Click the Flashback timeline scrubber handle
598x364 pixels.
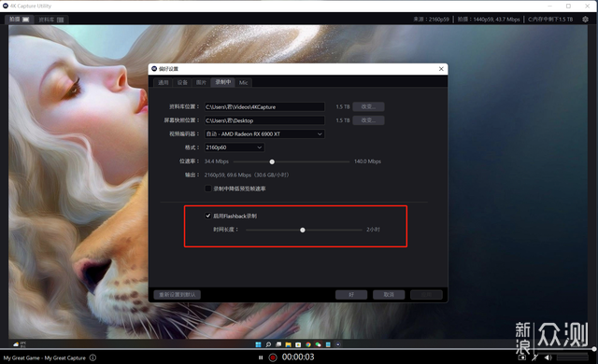click(x=594, y=349)
